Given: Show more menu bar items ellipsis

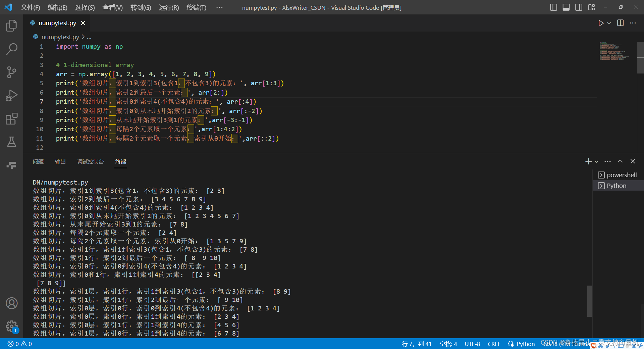Looking at the screenshot, I should click(x=219, y=7).
